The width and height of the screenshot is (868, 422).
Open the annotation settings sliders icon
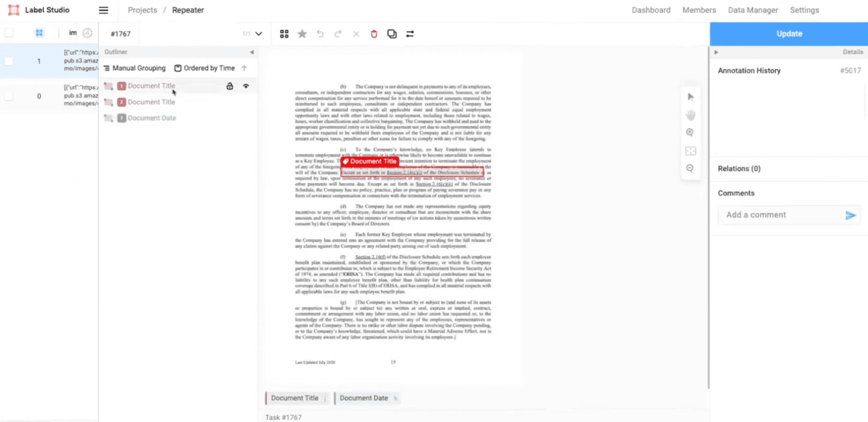(410, 34)
